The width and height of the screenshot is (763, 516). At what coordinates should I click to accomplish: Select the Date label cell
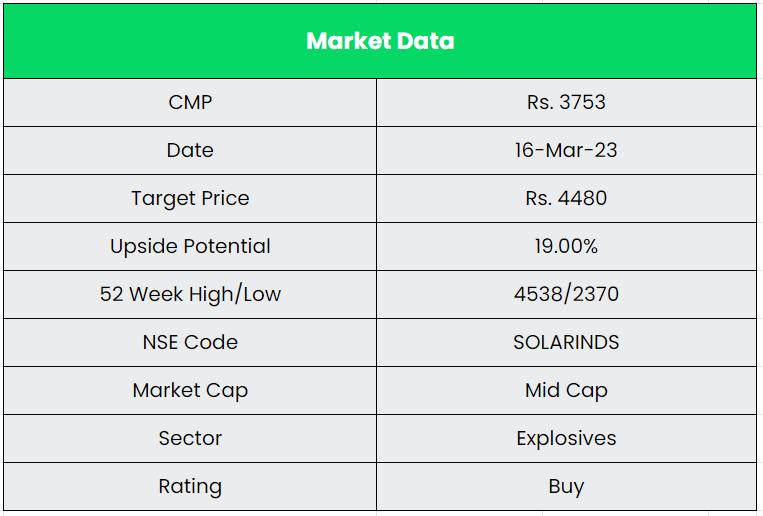tap(190, 150)
